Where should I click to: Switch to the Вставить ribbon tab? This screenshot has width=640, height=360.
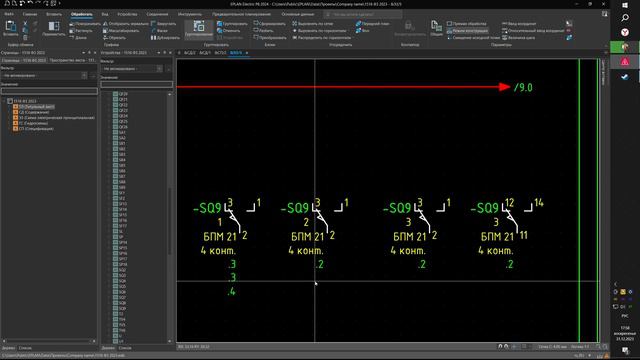54,14
